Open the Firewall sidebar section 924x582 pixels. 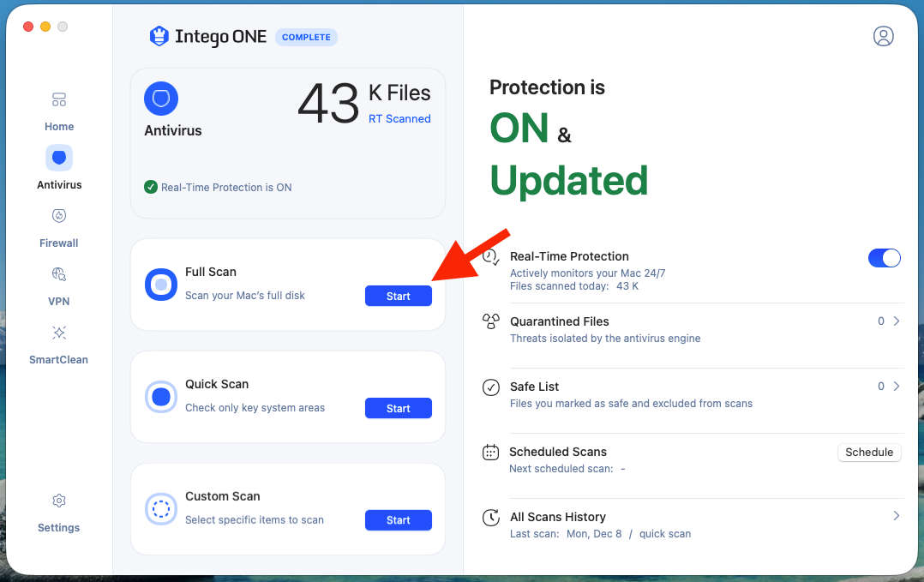(x=59, y=229)
